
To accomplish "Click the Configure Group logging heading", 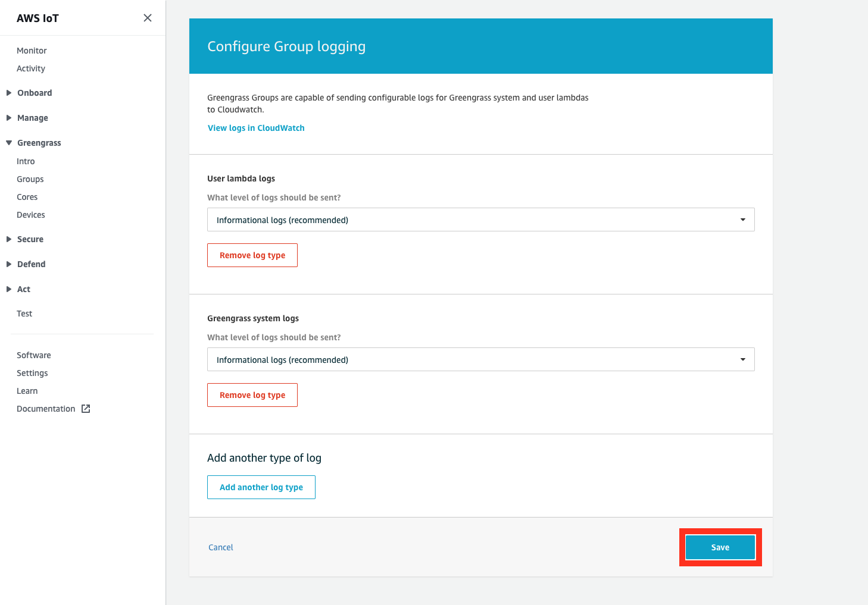I will pyautogui.click(x=286, y=46).
